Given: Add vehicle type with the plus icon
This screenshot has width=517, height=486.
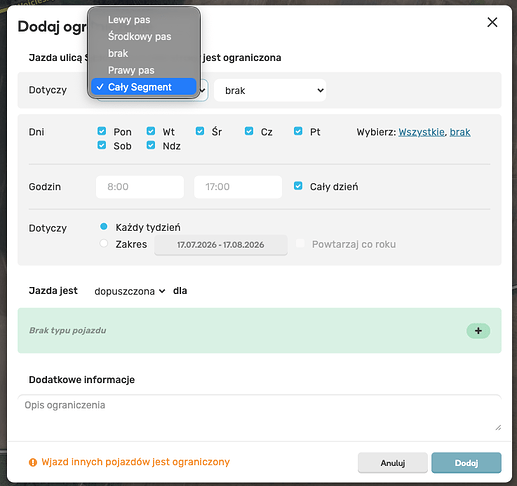Looking at the screenshot, I should pyautogui.click(x=478, y=331).
